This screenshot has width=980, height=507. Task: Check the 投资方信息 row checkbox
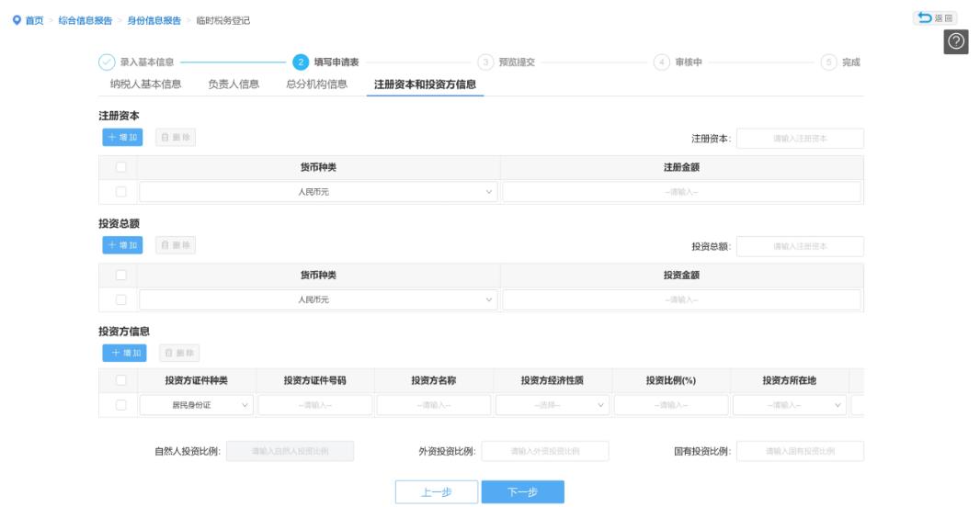point(120,405)
